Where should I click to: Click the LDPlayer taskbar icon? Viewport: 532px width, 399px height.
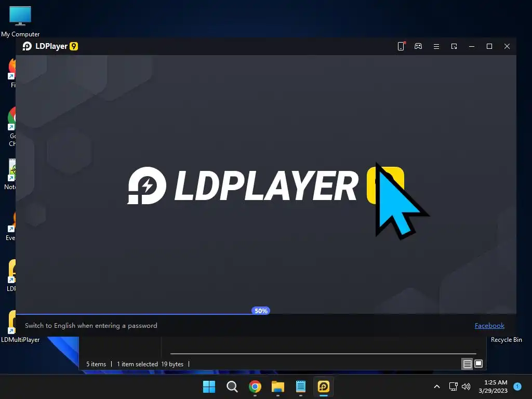pyautogui.click(x=324, y=387)
